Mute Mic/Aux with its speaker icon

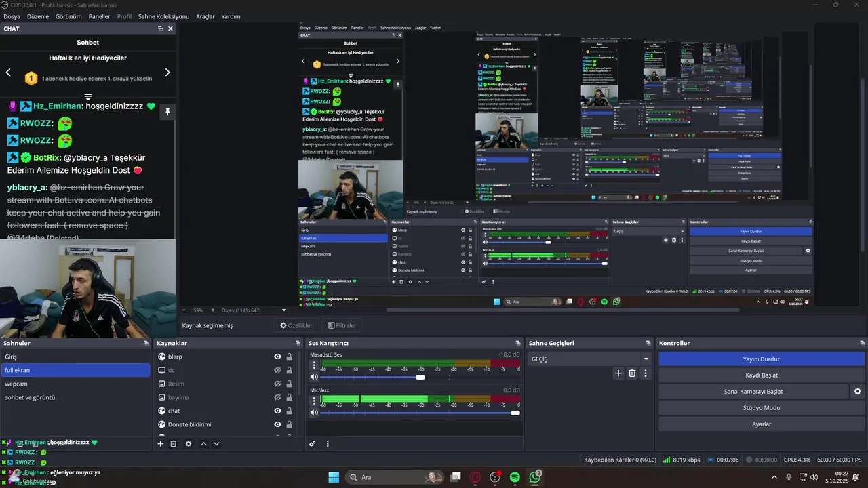314,413
